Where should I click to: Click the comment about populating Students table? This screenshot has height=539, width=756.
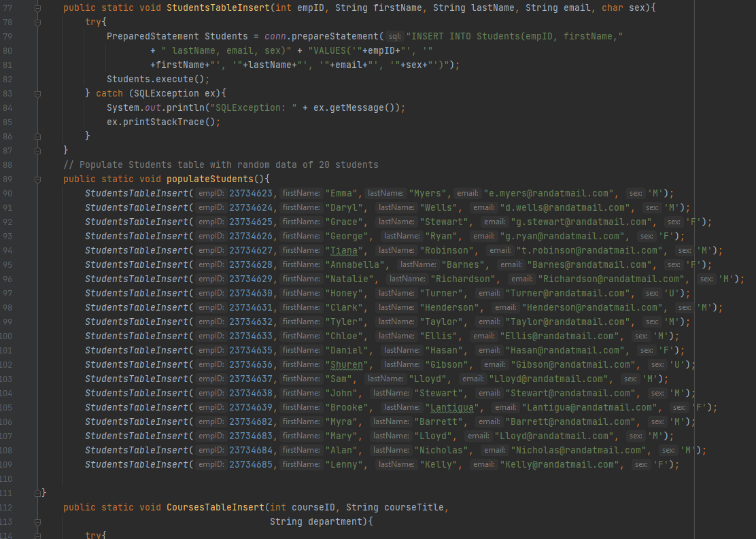click(x=221, y=165)
